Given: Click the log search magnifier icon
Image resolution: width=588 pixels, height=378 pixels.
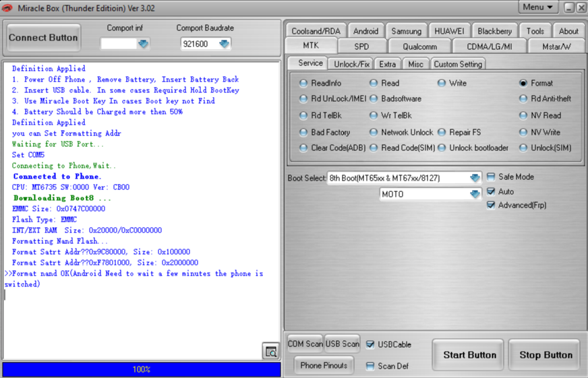Looking at the screenshot, I should [270, 351].
